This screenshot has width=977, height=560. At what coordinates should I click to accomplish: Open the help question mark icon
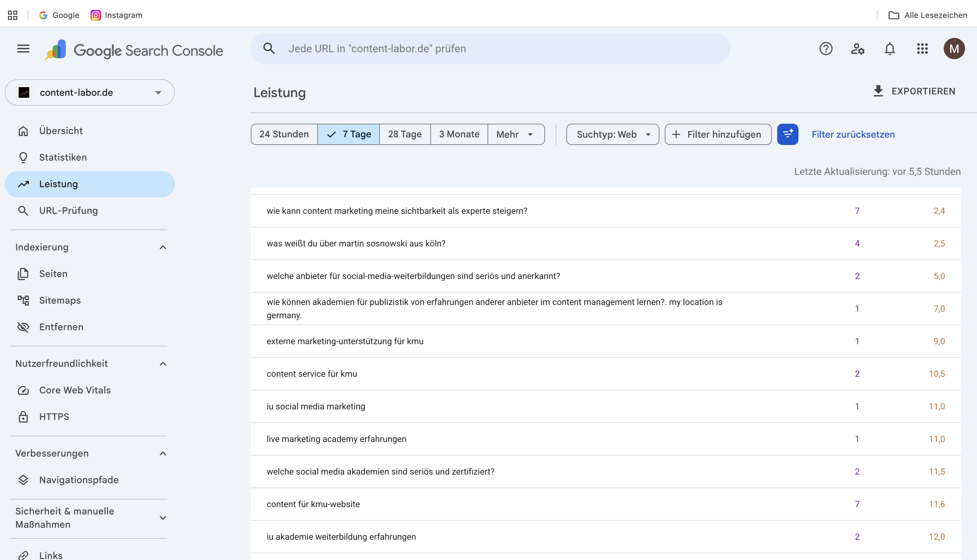[825, 49]
